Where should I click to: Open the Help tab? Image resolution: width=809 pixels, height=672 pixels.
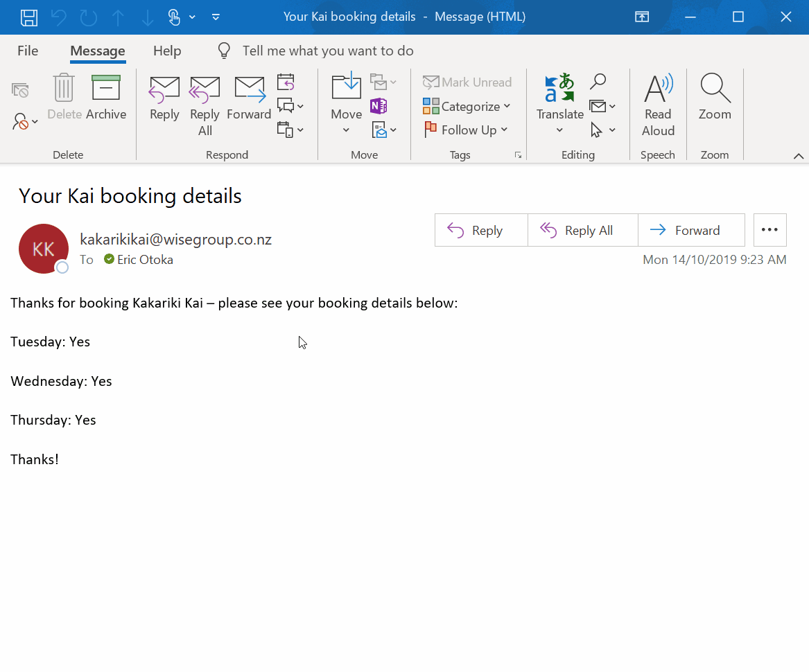(167, 51)
